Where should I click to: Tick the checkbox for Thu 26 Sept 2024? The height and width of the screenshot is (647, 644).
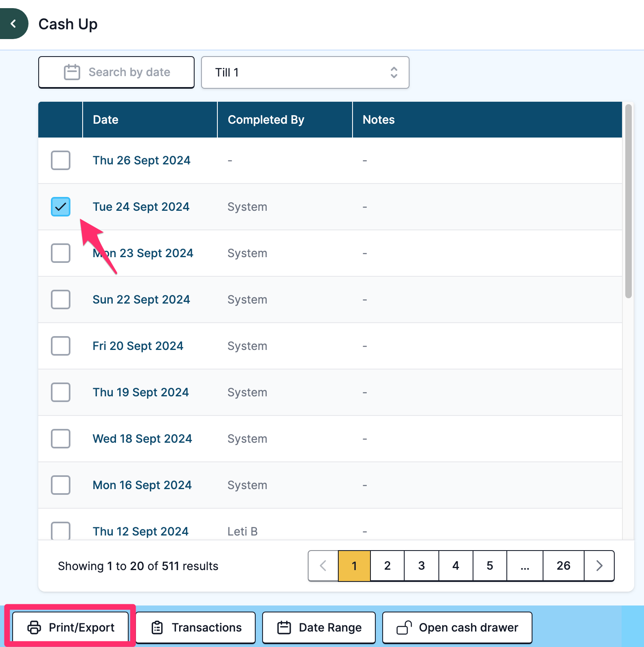pos(61,160)
